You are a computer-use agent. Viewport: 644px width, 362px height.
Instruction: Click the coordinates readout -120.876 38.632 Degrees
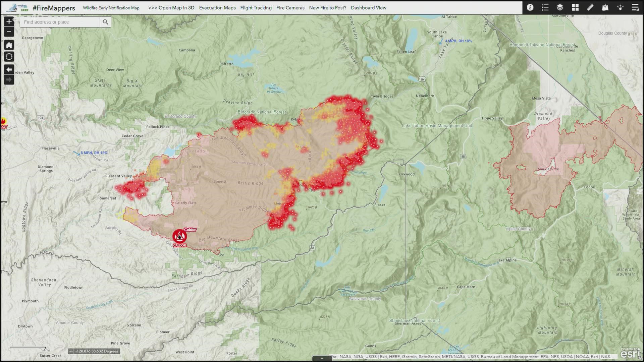(97, 351)
